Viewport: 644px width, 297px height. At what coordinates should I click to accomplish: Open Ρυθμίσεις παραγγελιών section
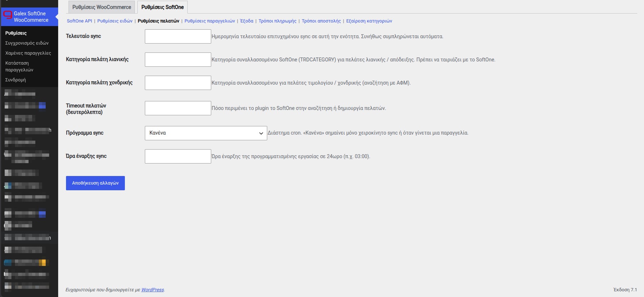point(210,21)
